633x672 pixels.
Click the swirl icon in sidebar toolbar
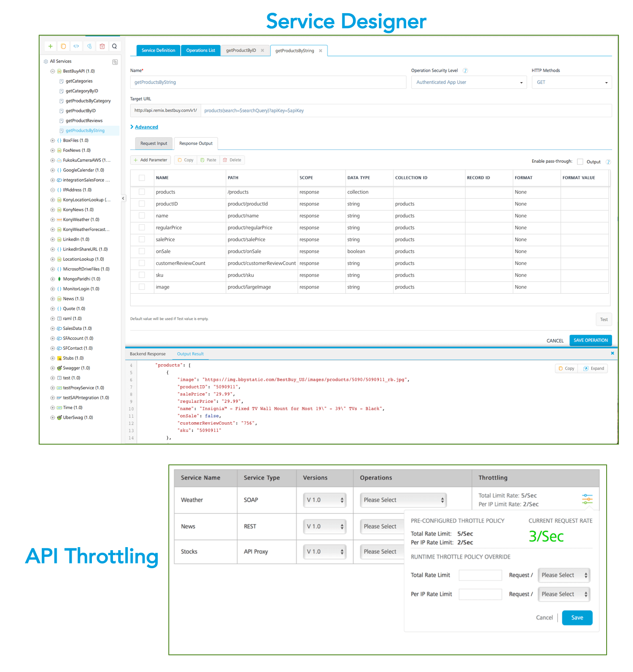tap(89, 46)
